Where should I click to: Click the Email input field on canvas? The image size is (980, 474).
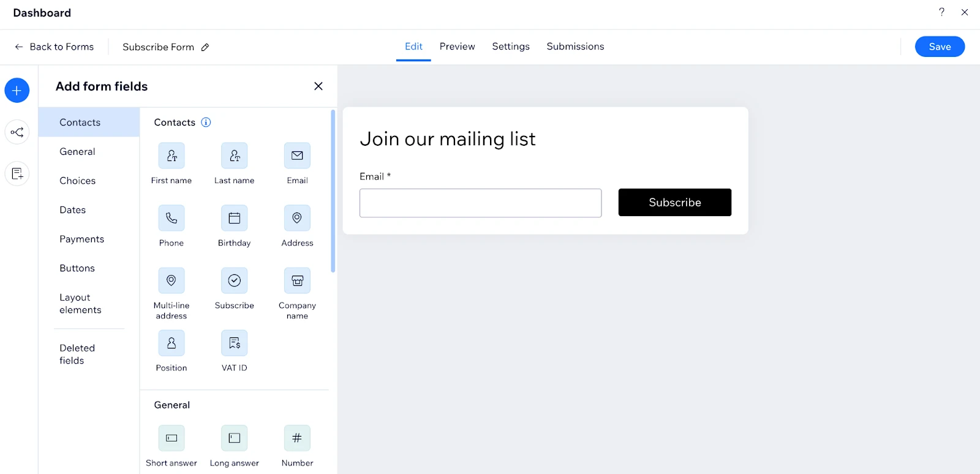coord(480,203)
